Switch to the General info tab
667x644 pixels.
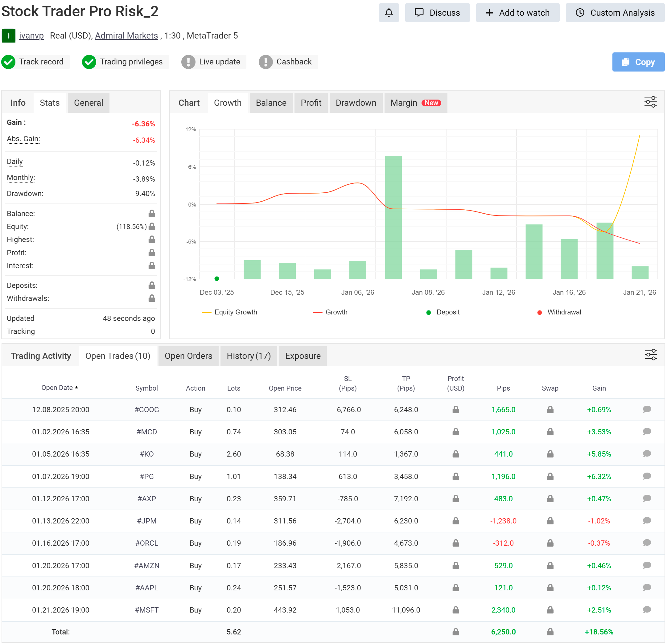89,103
